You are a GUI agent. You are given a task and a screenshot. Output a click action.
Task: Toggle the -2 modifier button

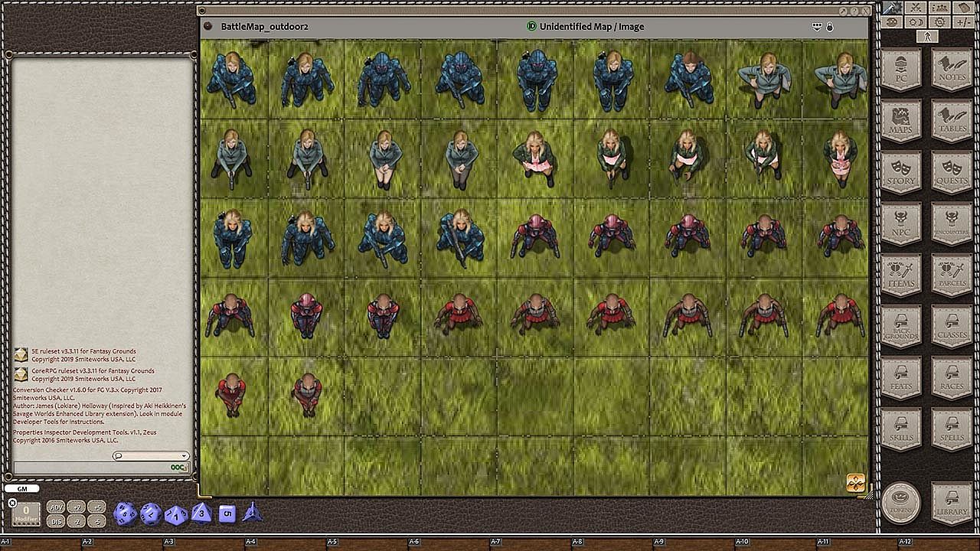tap(76, 521)
